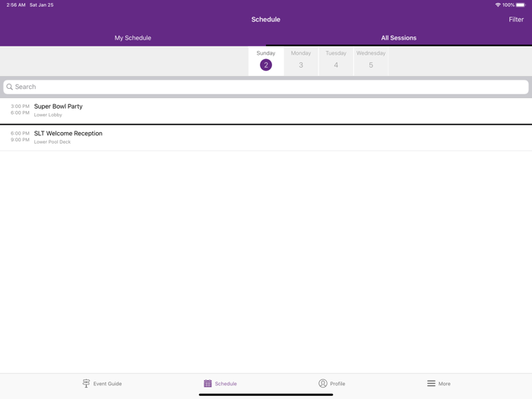532x399 pixels.
Task: Open the Filter options
Action: (x=516, y=20)
